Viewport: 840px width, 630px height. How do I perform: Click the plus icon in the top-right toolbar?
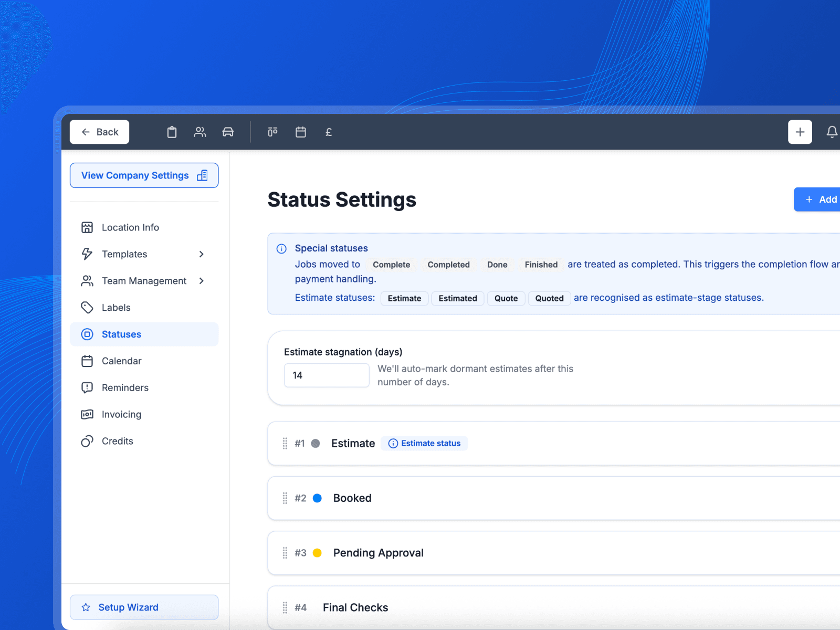click(x=800, y=132)
